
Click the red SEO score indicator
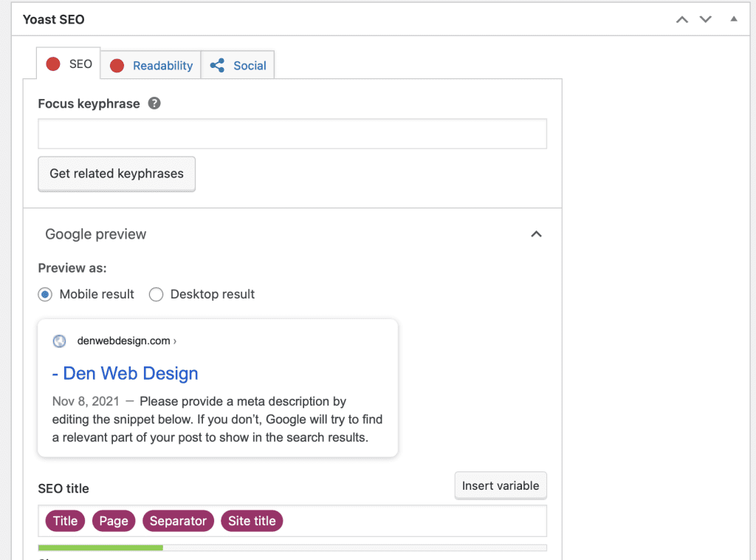(x=53, y=64)
